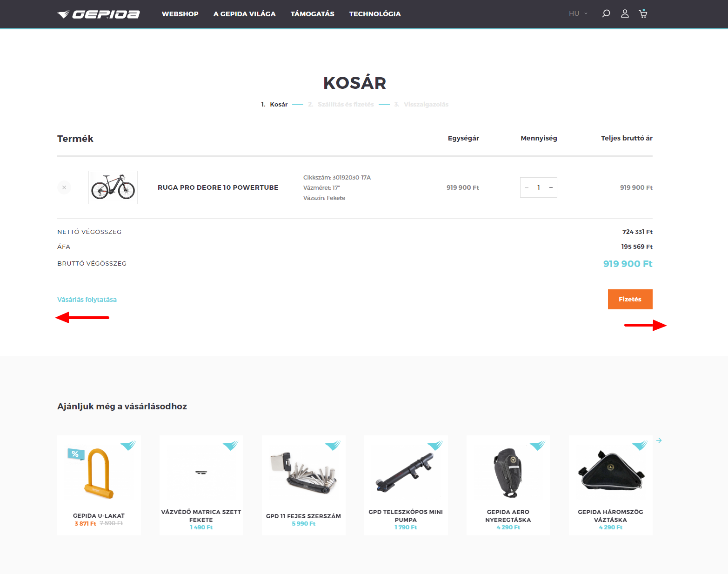Click the U-Lakat sale price 3 871 Ft

click(x=86, y=524)
